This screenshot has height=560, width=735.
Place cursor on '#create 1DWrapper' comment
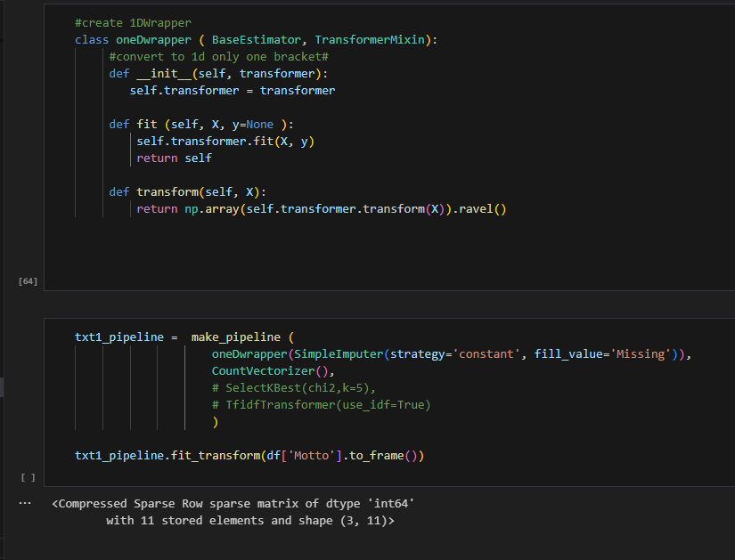click(133, 23)
